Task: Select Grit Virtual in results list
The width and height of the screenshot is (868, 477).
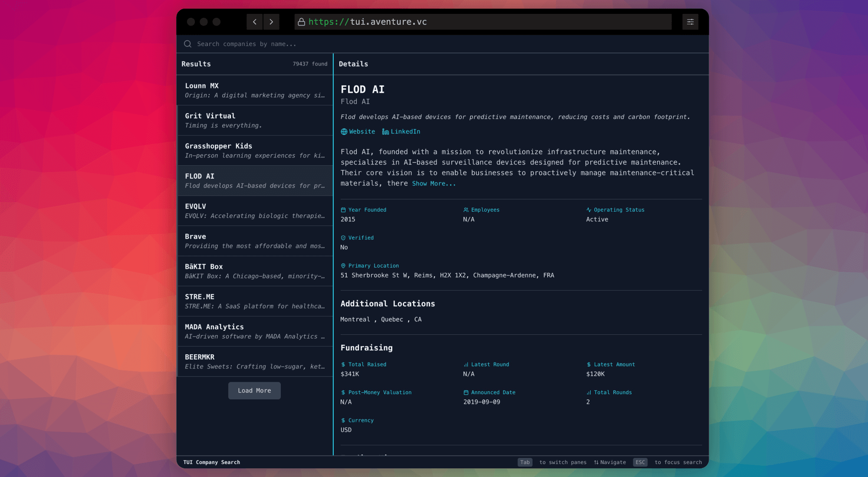Action: (x=255, y=121)
